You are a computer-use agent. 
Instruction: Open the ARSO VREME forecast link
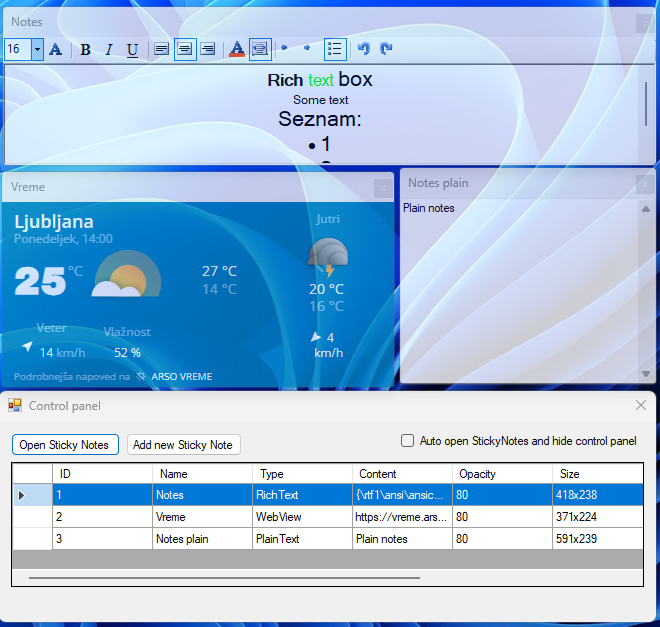[181, 377]
